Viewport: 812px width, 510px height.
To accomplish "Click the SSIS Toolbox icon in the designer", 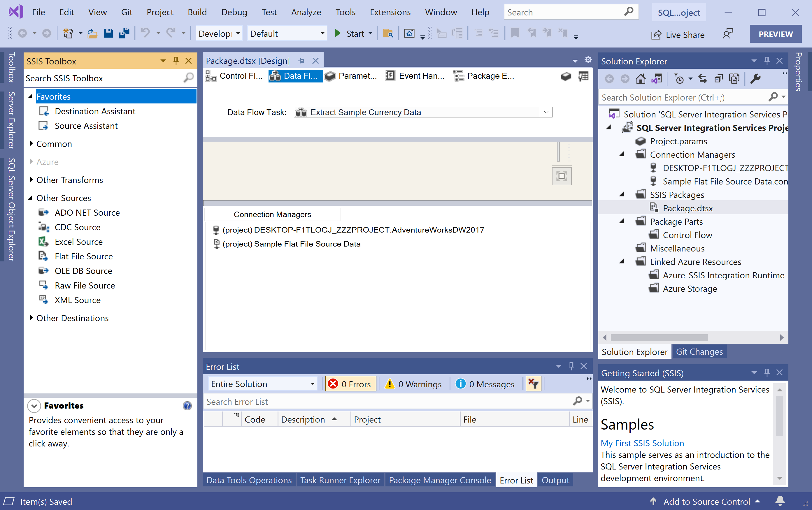I will click(566, 76).
